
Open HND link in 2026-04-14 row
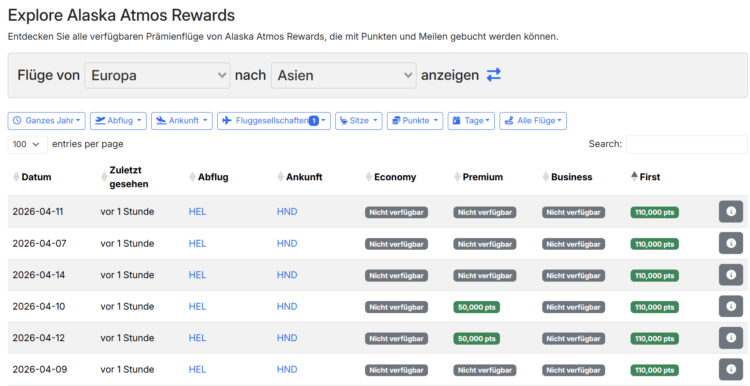[287, 275]
